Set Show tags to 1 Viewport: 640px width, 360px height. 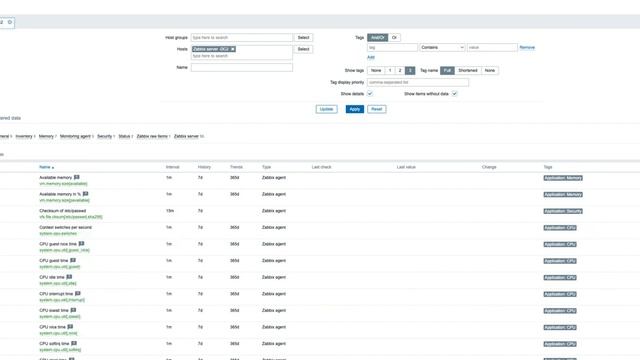pyautogui.click(x=390, y=71)
